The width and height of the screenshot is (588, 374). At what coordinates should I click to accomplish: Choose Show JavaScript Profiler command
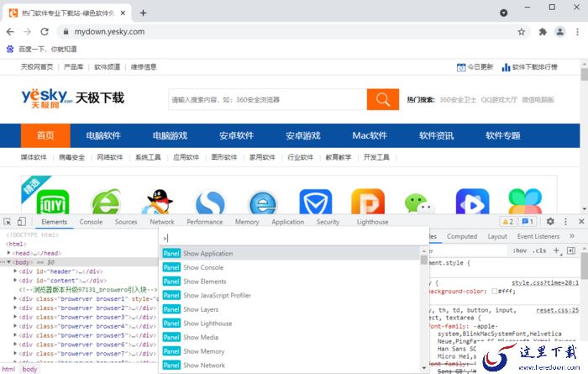(290, 295)
